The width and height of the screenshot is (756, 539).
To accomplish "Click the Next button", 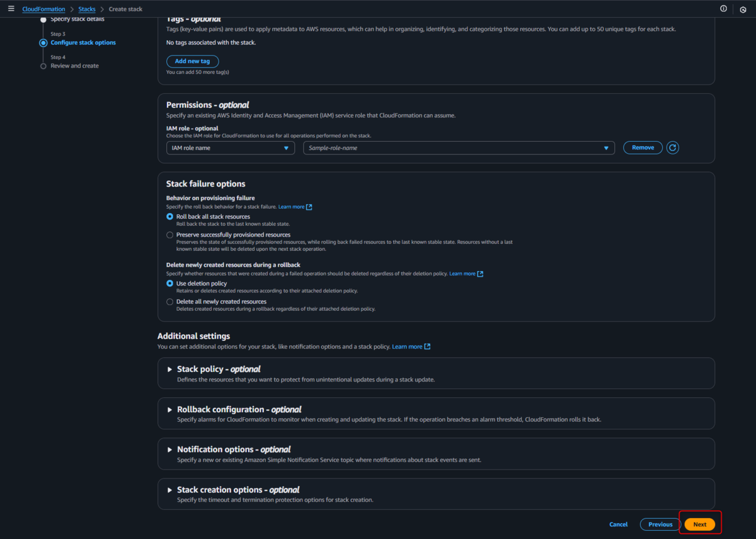I will [700, 525].
